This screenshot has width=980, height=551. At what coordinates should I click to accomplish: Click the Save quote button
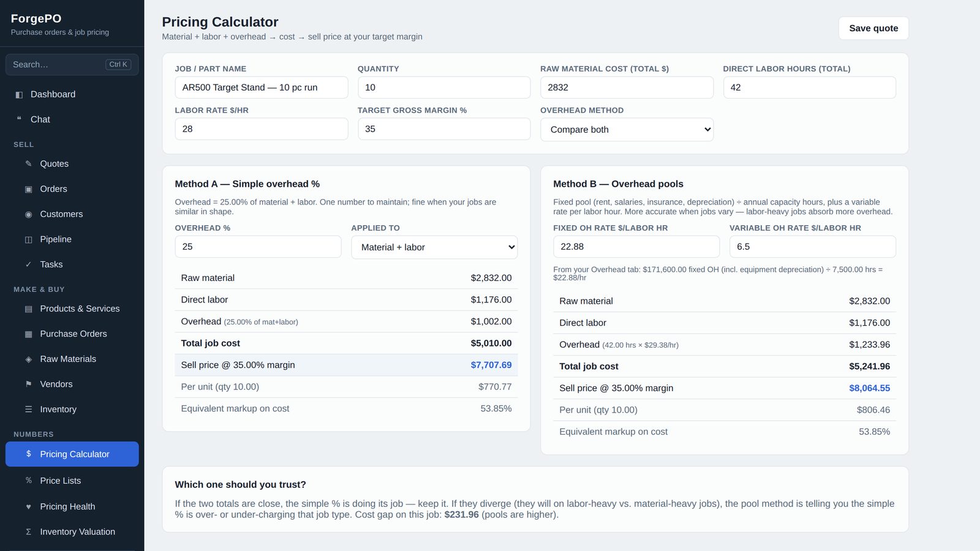point(873,28)
